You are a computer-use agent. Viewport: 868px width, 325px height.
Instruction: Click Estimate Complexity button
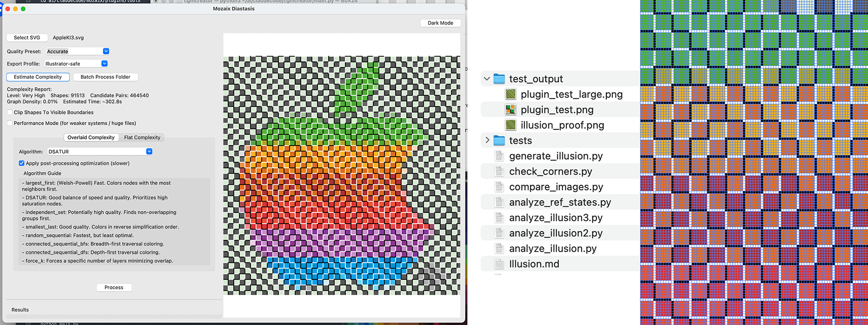pos(38,77)
